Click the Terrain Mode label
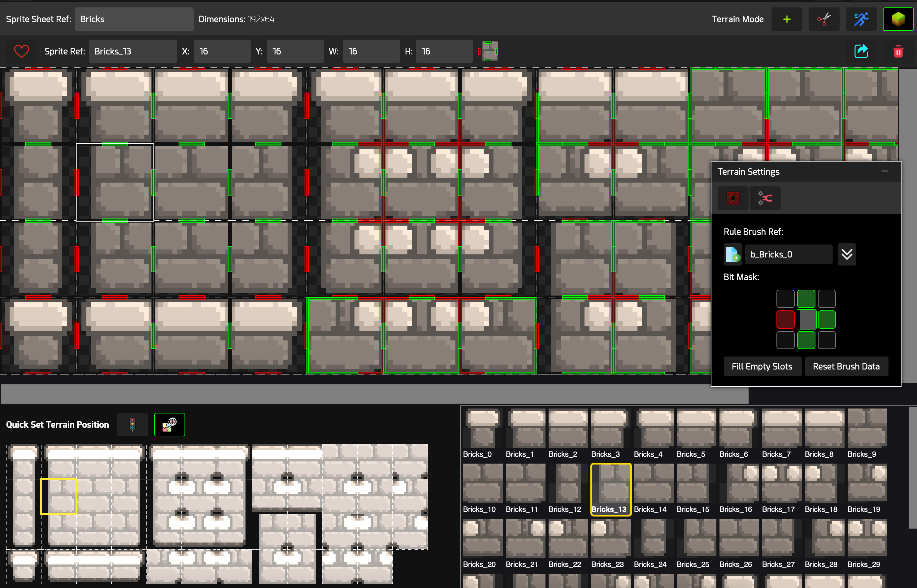Viewport: 917px width, 588px height. click(x=737, y=19)
